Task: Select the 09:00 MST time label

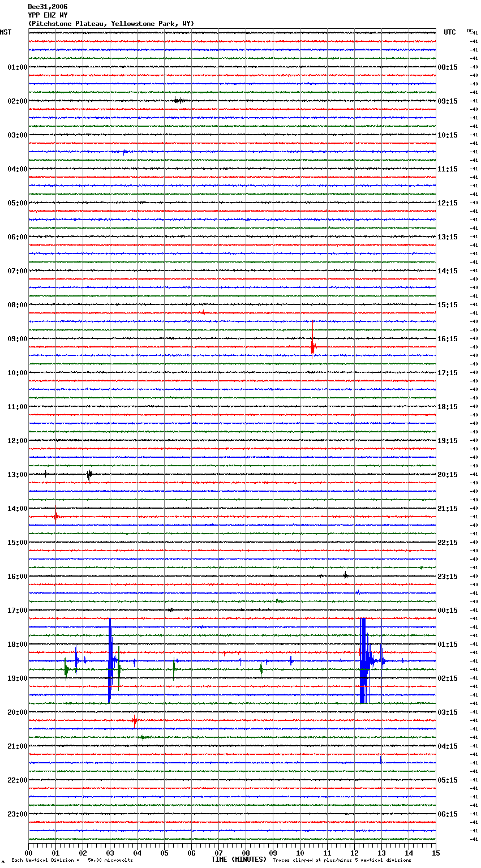Action: point(17,339)
